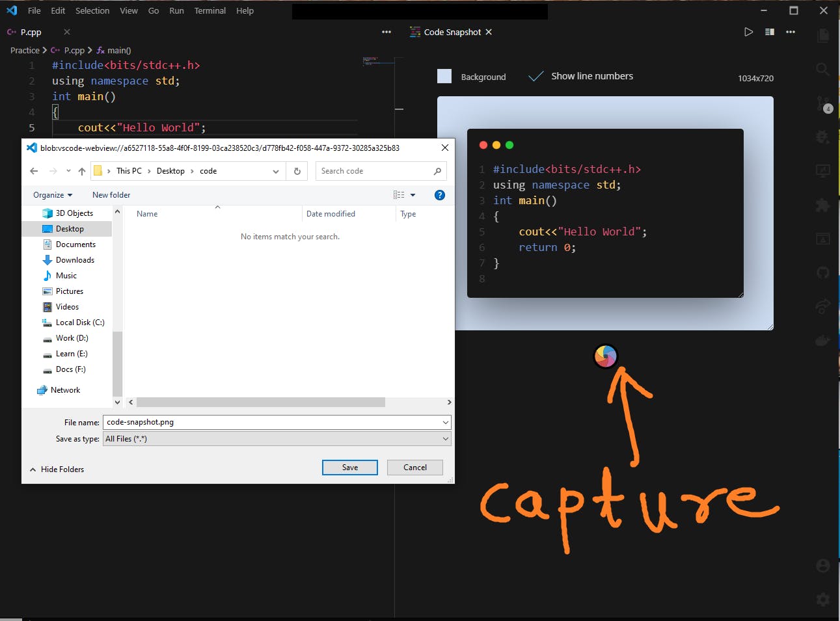
Task: Open help in the save dialog
Action: point(440,195)
